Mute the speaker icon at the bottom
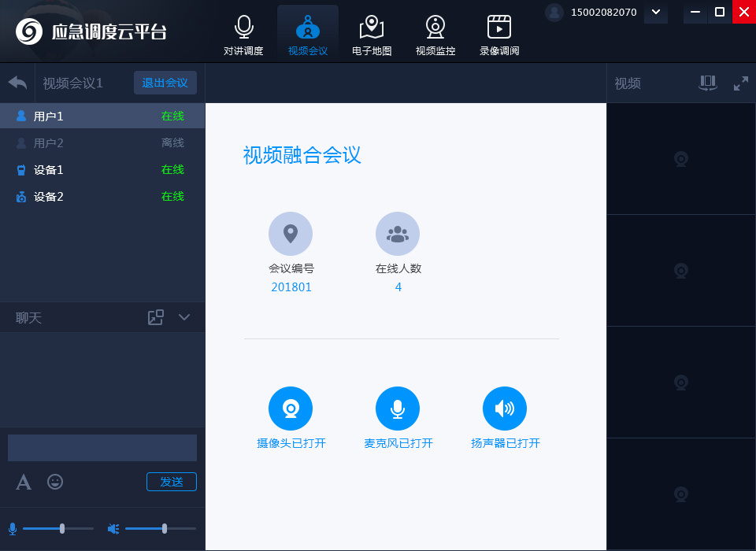Image resolution: width=756 pixels, height=551 pixels. click(113, 529)
